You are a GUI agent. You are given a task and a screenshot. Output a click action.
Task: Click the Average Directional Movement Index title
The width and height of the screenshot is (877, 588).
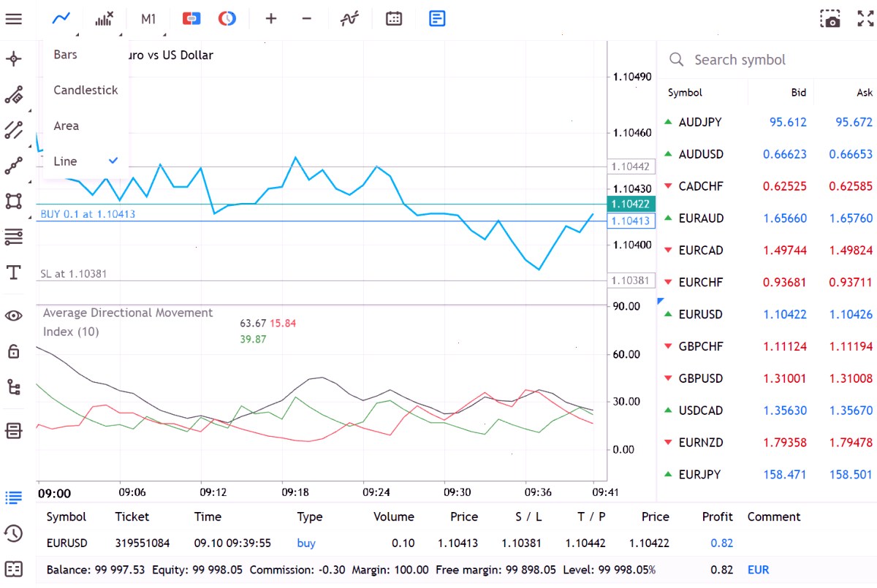pos(128,322)
